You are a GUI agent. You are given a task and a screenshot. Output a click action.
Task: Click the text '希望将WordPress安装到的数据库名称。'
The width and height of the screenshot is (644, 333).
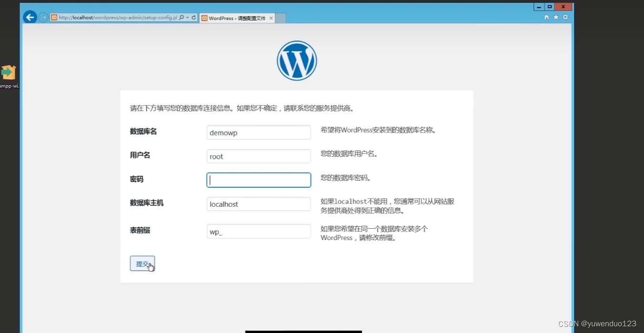(379, 130)
